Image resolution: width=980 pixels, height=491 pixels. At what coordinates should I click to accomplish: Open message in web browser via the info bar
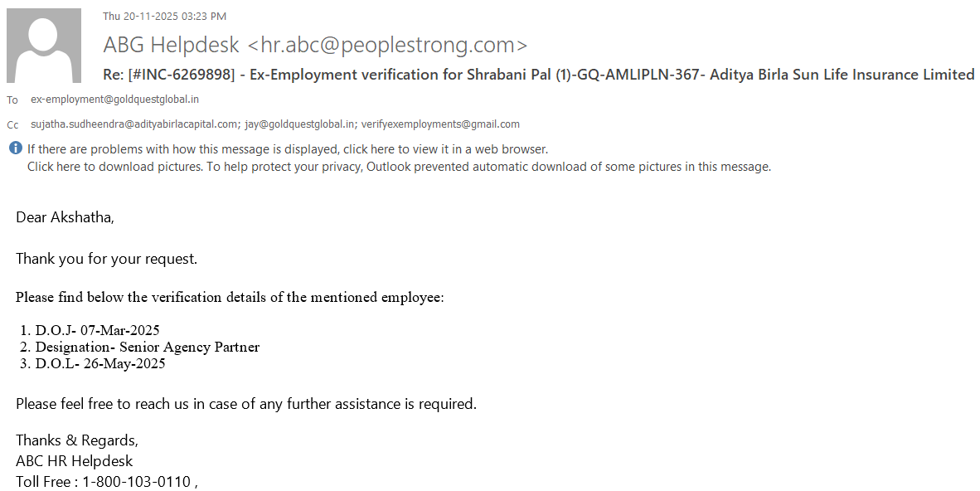pos(287,149)
